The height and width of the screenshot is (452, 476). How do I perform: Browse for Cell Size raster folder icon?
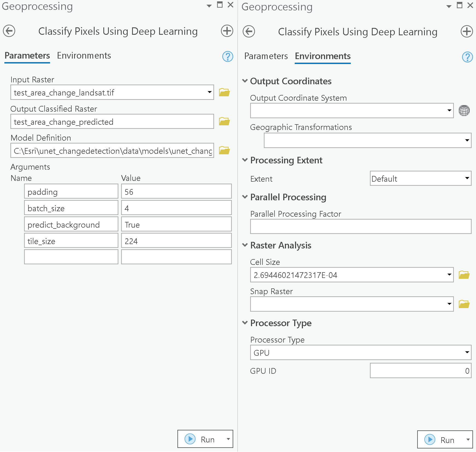point(464,275)
